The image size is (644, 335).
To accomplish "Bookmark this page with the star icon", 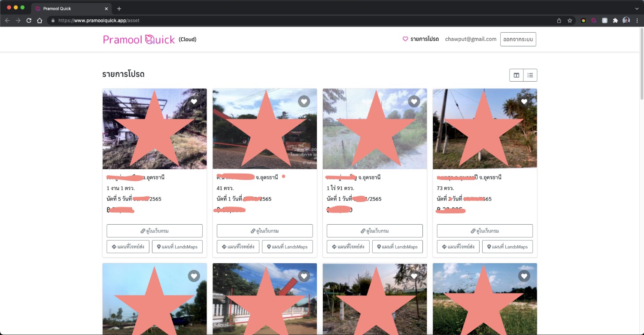I will [570, 20].
